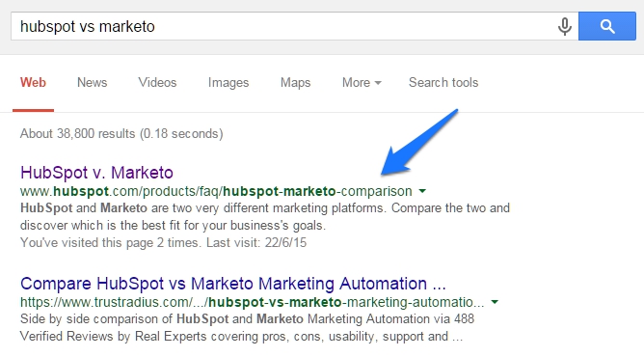Start voice search with the microphone icon

(565, 26)
